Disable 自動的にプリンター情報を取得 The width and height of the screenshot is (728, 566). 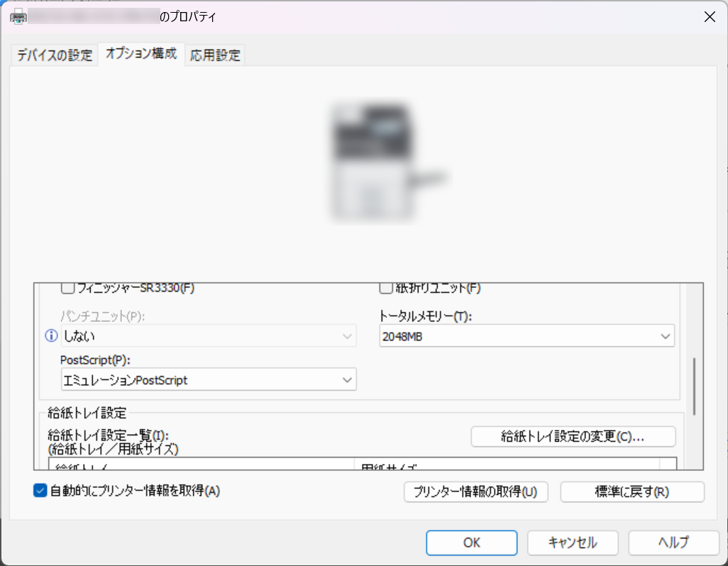click(x=40, y=490)
